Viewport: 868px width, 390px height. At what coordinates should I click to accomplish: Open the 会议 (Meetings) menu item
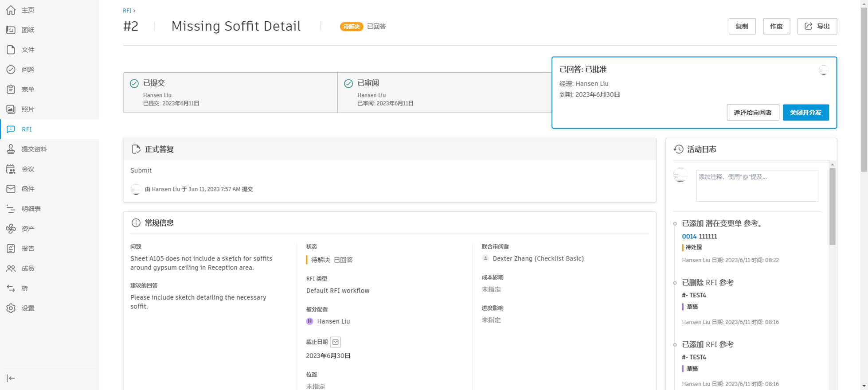tap(27, 169)
